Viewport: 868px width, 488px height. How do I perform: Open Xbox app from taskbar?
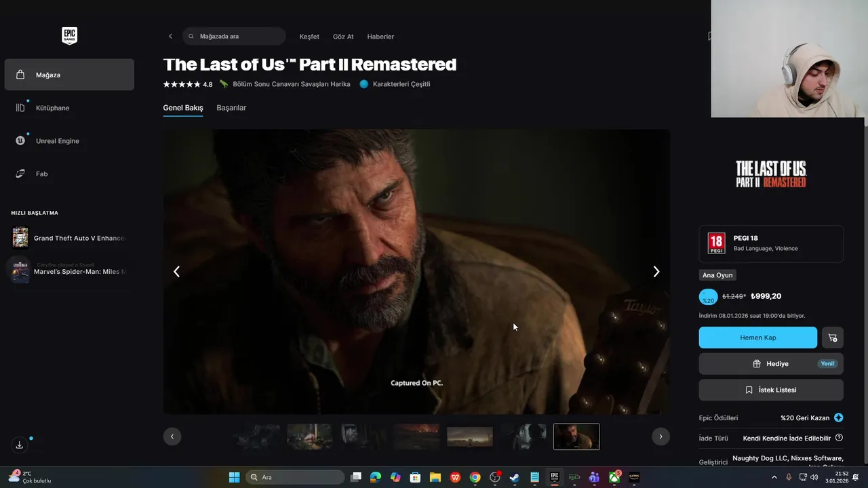click(614, 477)
